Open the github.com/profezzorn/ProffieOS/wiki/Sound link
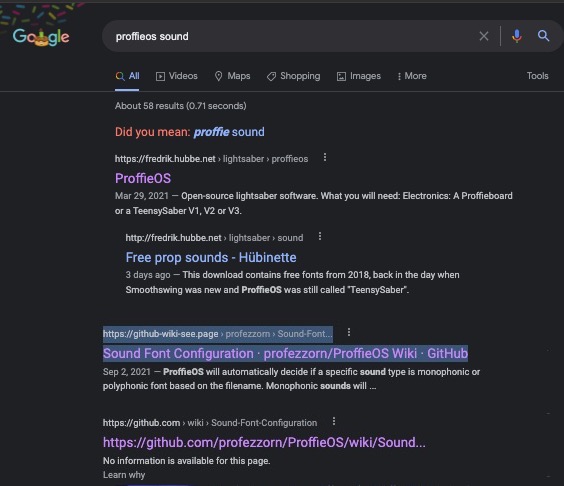 [x=264, y=442]
